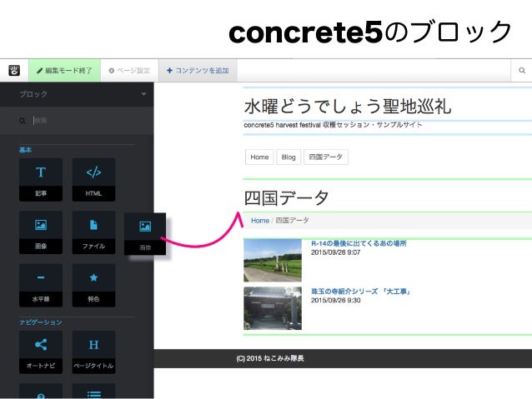Click the temple gate post thumbnail

273,308
